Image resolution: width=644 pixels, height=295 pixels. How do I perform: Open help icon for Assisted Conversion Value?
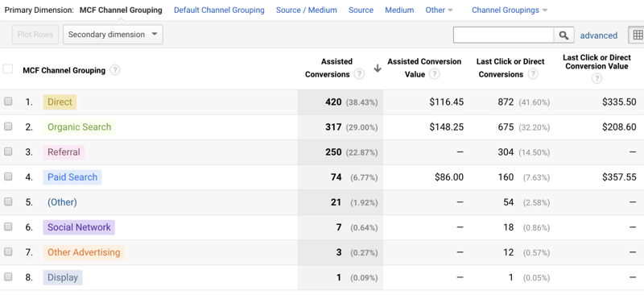(435, 74)
